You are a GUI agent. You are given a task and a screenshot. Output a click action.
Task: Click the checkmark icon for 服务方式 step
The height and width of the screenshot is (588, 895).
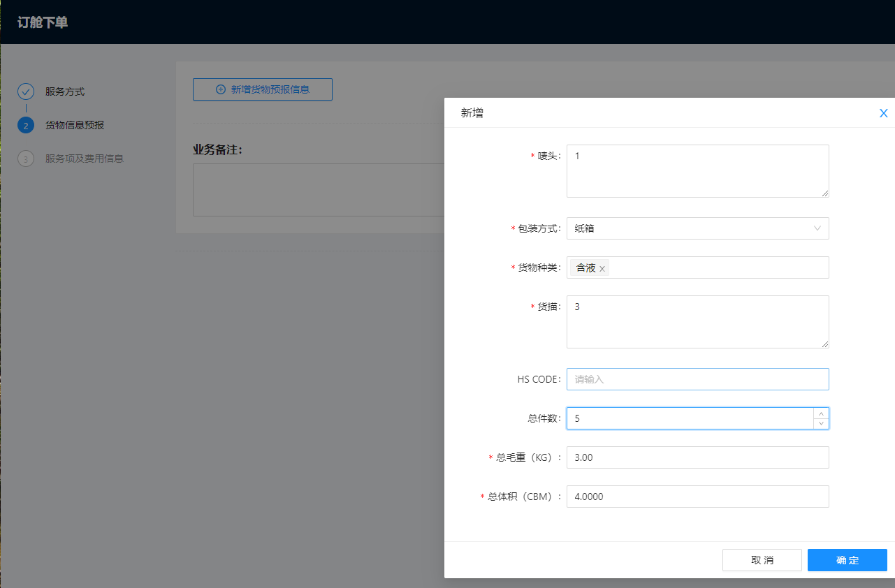pyautogui.click(x=26, y=91)
